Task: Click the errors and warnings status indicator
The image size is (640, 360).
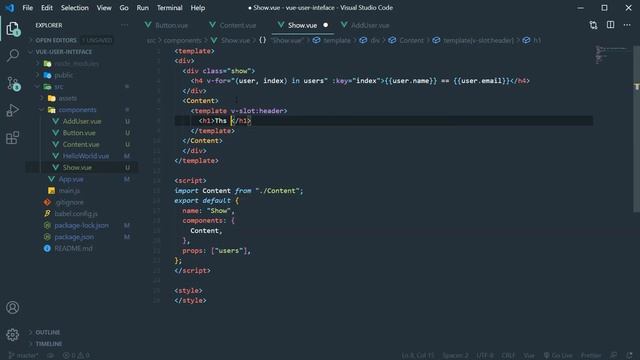Action: click(x=76, y=356)
